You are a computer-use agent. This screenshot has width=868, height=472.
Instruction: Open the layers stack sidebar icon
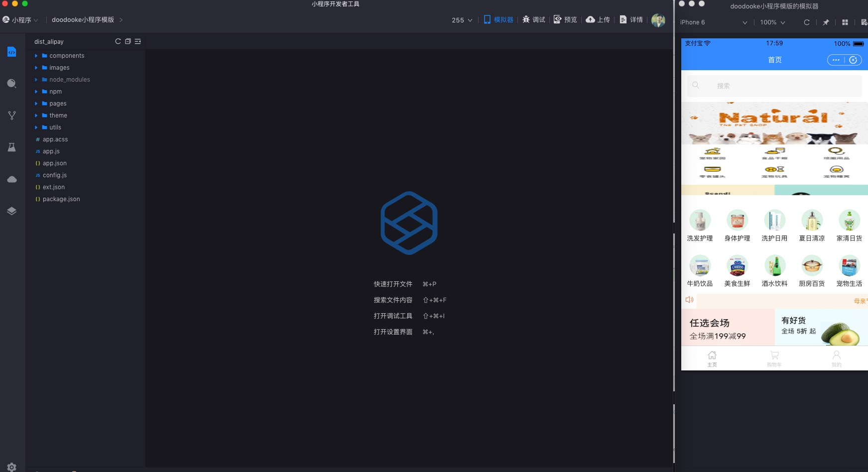point(12,211)
